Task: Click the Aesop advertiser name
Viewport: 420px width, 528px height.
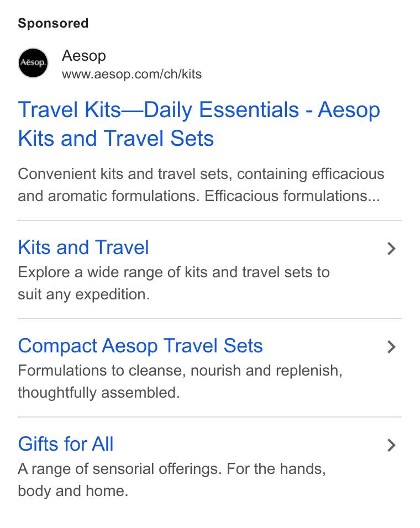Action: click(x=84, y=56)
